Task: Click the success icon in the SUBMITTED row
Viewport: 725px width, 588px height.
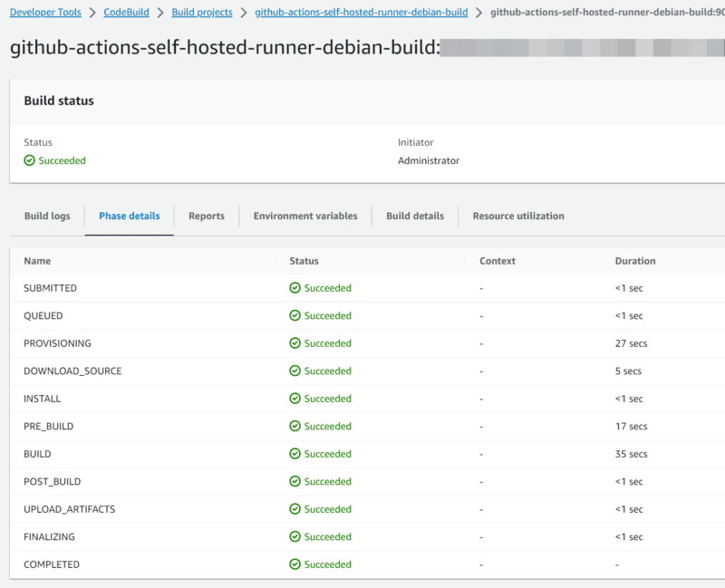Action: (x=295, y=288)
